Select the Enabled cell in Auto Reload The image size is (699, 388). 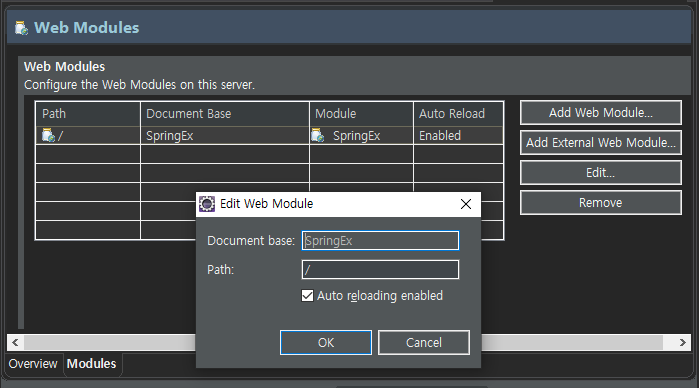click(458, 136)
